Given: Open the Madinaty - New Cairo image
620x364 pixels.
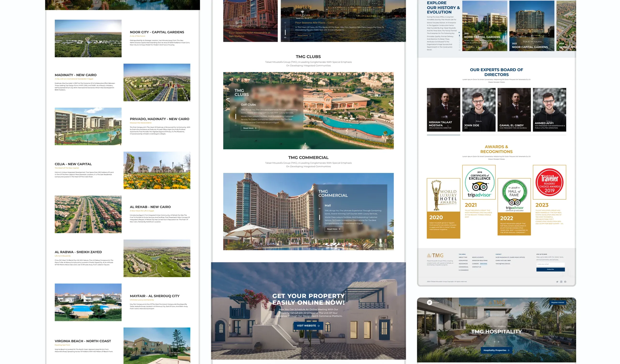Looking at the screenshot, I should 157,82.
